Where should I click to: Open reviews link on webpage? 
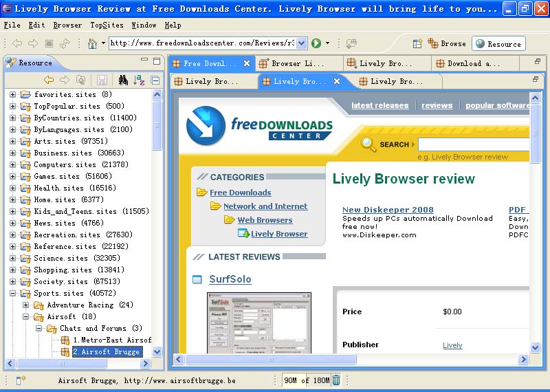point(437,105)
